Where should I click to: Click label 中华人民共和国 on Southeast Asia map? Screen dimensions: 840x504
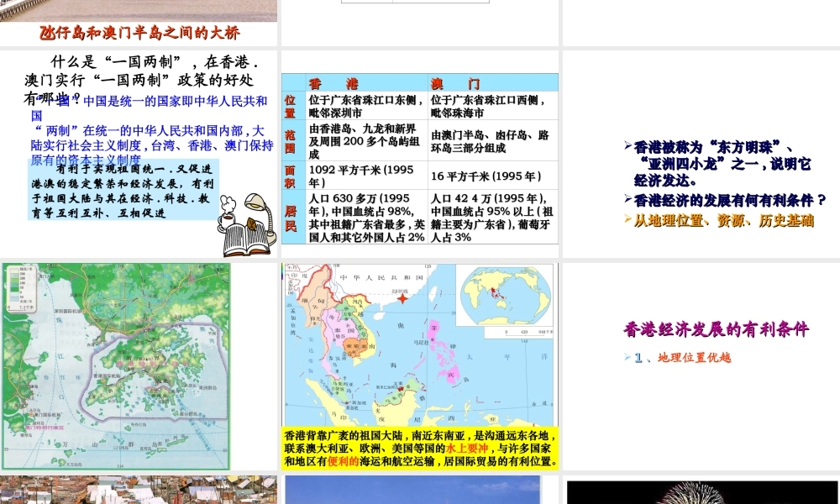pos(381,278)
